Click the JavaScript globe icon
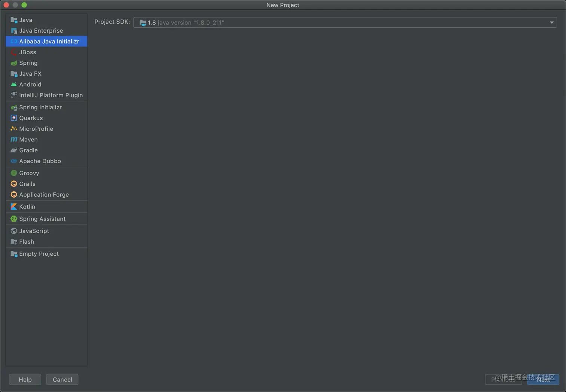Viewport: 566px width, 392px height. [x=14, y=231]
